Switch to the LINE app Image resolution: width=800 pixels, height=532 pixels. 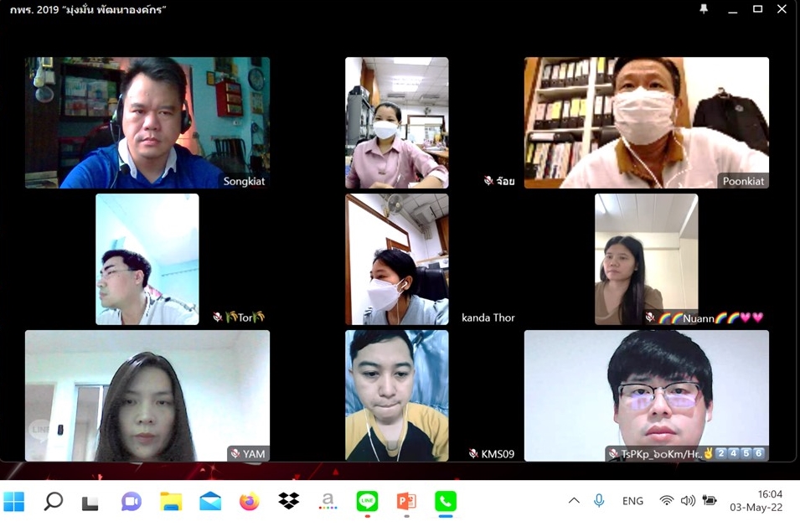(x=368, y=501)
